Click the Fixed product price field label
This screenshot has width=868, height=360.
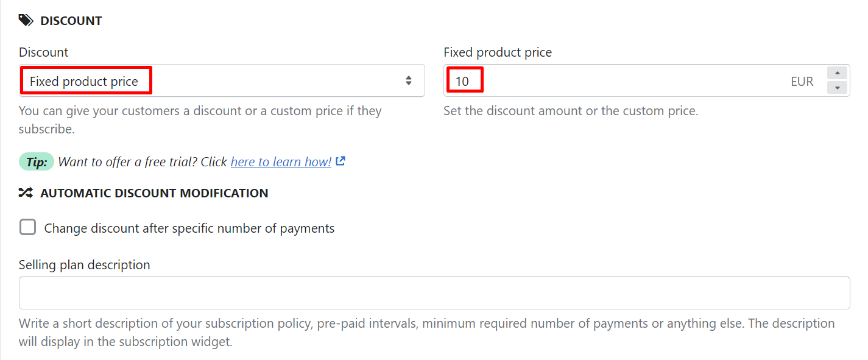(498, 52)
